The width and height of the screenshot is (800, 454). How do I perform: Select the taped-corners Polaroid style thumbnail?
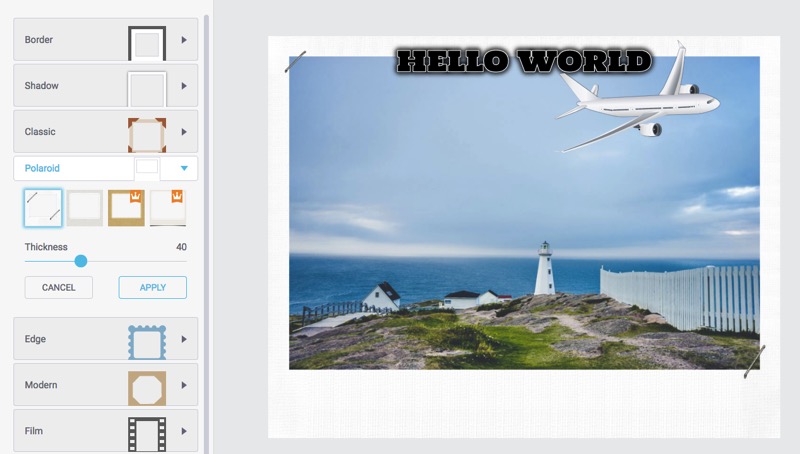[x=43, y=208]
